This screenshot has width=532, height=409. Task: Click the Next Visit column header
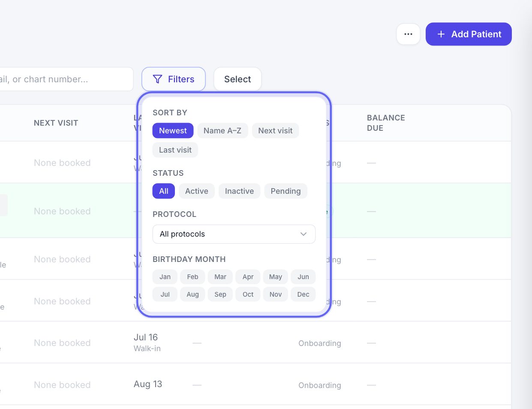click(x=56, y=123)
